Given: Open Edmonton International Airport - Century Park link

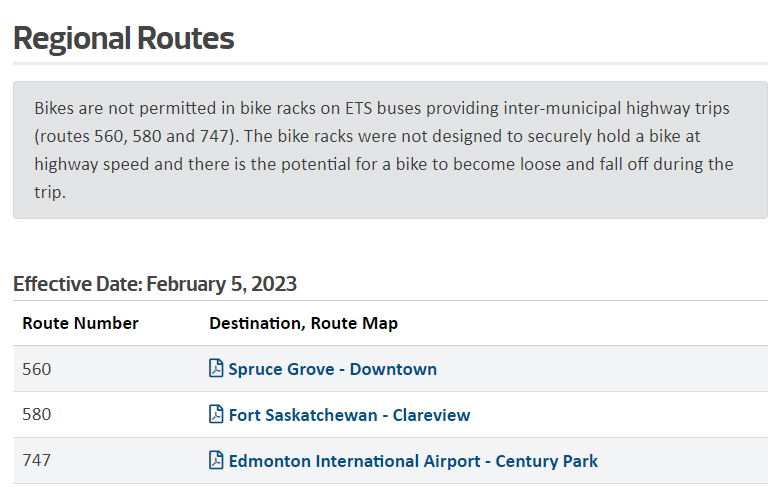Looking at the screenshot, I should (x=413, y=461).
